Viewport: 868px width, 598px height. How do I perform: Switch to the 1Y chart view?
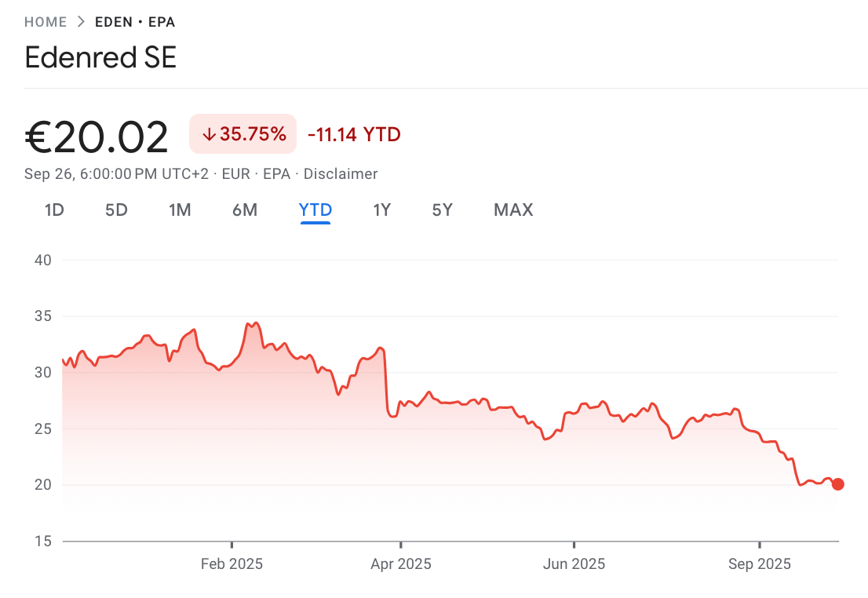coord(381,210)
